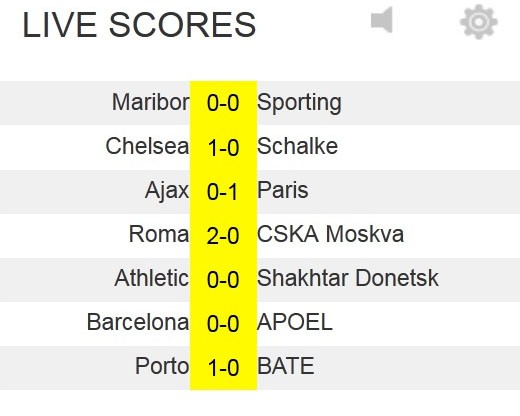Select the Porto vs BATE 1-0 score
The width and height of the screenshot is (520, 416).
coord(223,368)
